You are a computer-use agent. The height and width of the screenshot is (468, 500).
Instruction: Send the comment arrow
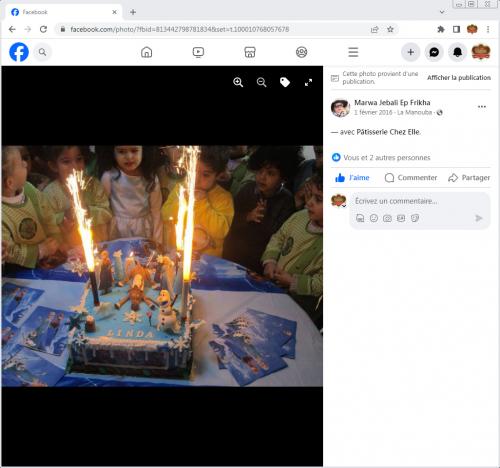(479, 218)
